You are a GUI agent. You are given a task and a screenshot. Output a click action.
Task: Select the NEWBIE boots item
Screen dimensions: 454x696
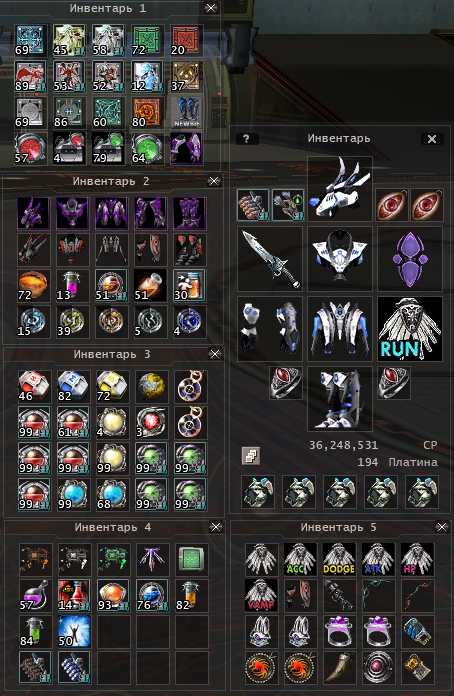(186, 112)
